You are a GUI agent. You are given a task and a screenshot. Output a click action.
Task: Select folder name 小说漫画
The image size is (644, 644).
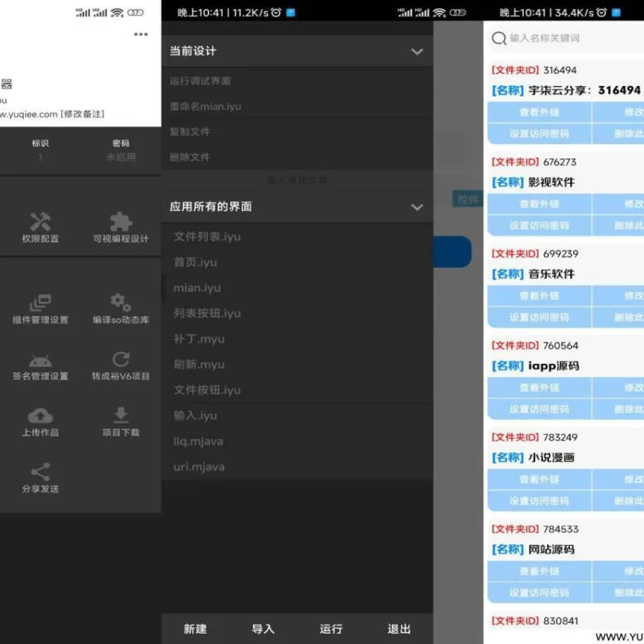click(551, 457)
